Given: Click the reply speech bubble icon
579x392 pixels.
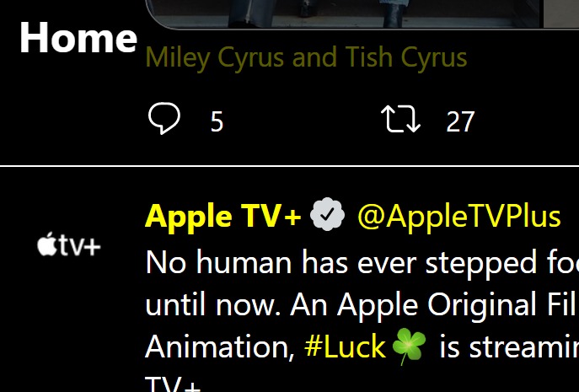Looking at the screenshot, I should (x=164, y=120).
